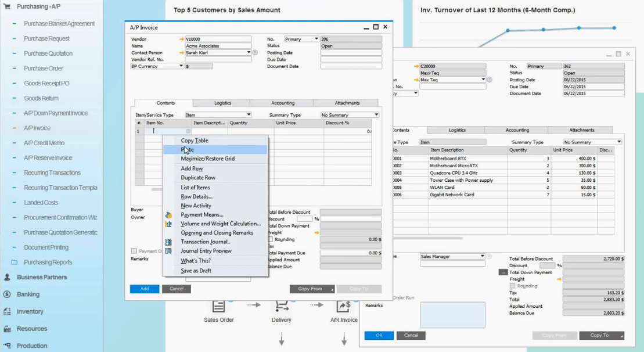Viewport: 644px width, 352px height.
Task: Select the Transaction Journal icon in context menu
Action: 168,242
